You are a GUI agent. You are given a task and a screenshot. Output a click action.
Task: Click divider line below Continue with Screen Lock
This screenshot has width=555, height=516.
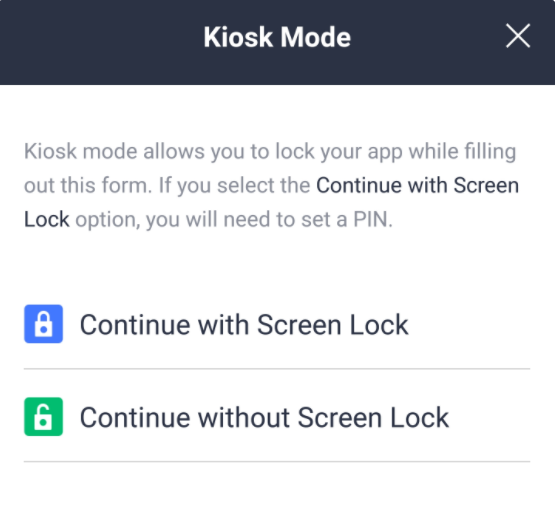(277, 368)
